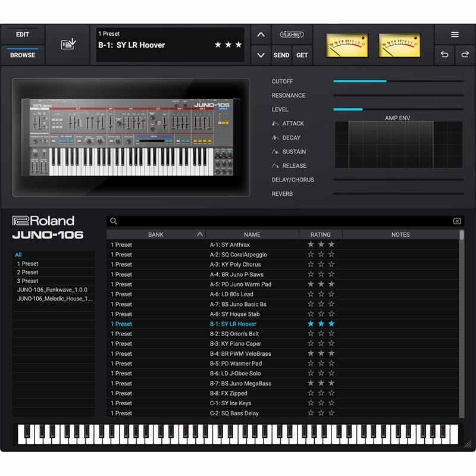Rate A-2: SQ CoralArpeggio with stars
This screenshot has width=476, height=476.
pos(321,255)
